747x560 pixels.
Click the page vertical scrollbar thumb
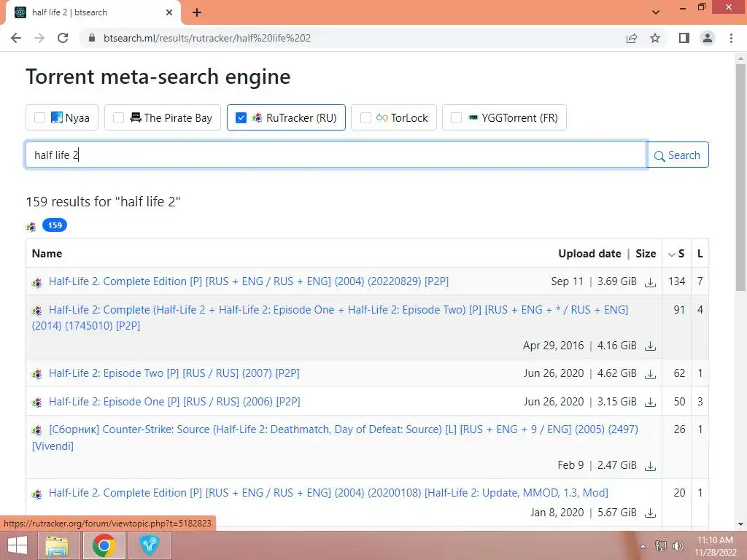tap(740, 177)
